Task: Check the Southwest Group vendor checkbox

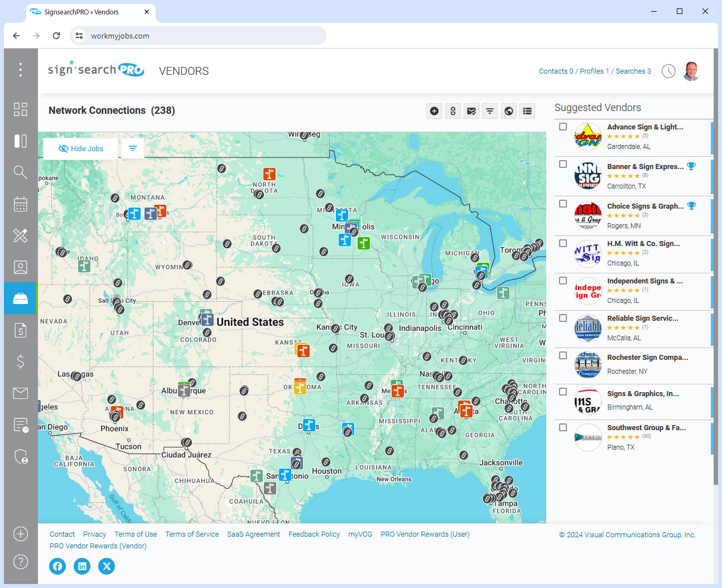Action: (563, 427)
